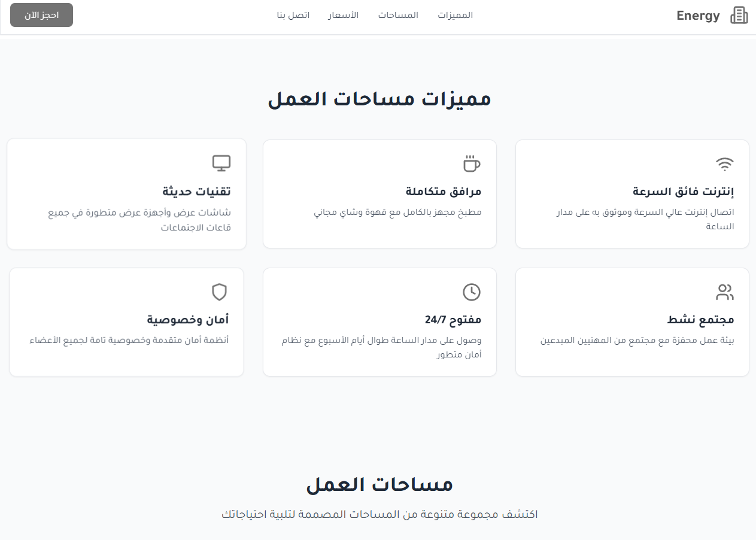Click the shield security icon
This screenshot has height=540, width=756.
(x=220, y=292)
